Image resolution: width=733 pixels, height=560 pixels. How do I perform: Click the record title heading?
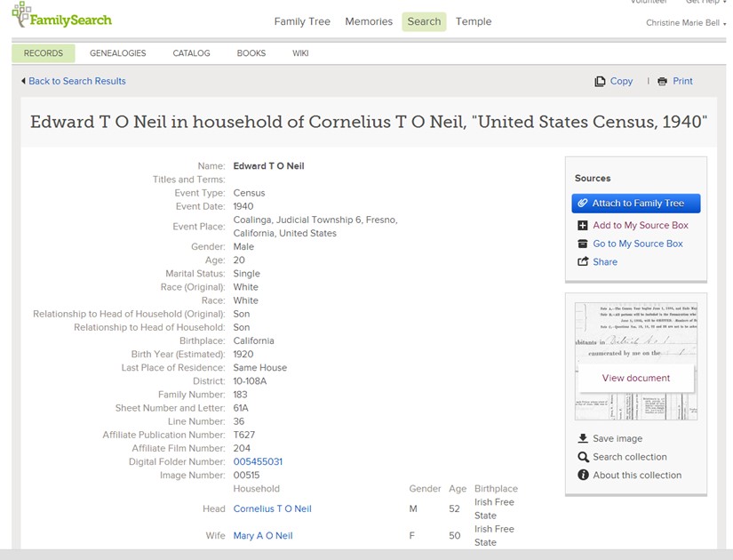pos(369,122)
